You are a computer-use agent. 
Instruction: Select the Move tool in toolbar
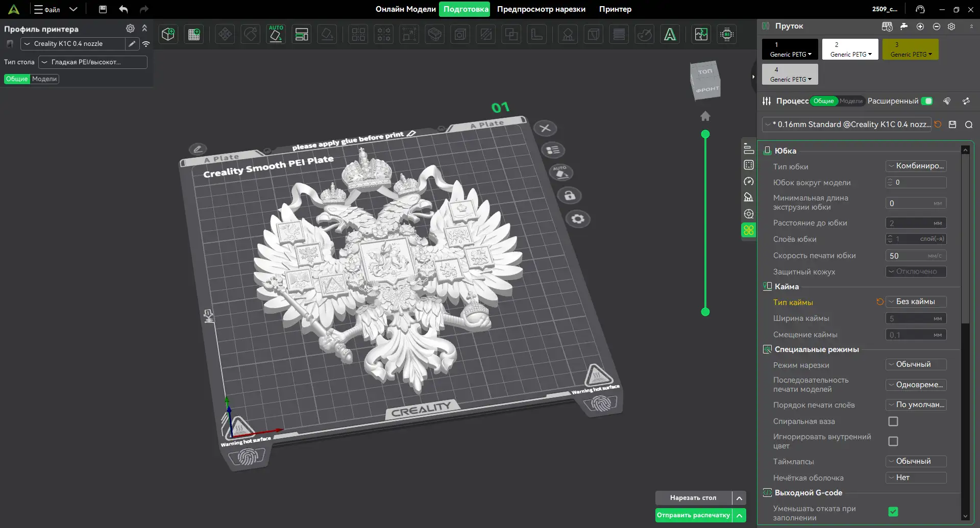tap(225, 34)
